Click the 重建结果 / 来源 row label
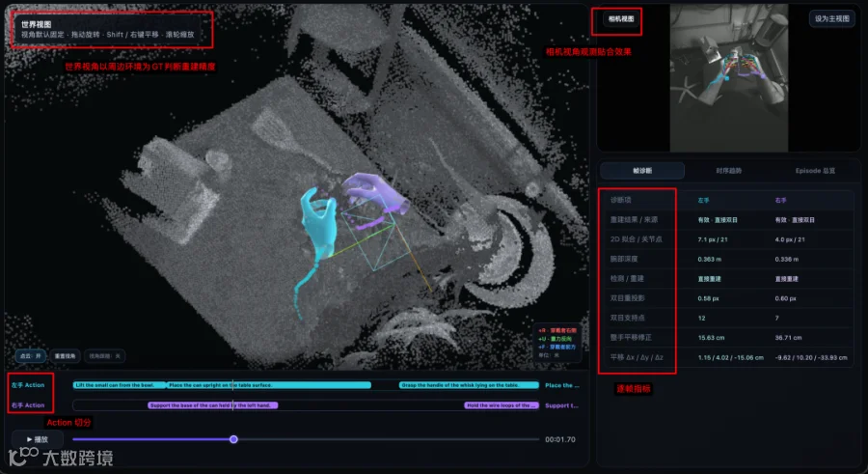This screenshot has height=474, width=868. point(634,219)
